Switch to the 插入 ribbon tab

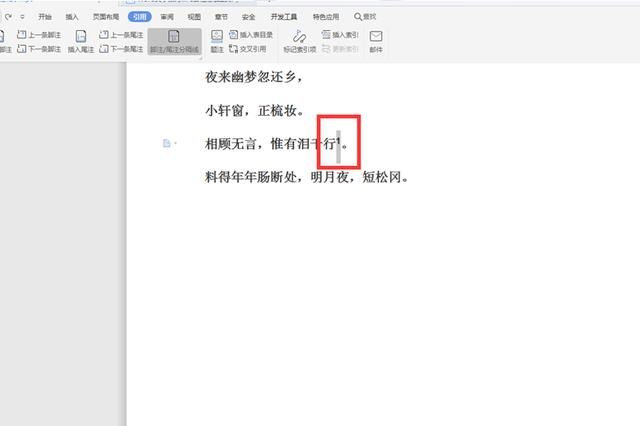pyautogui.click(x=72, y=17)
